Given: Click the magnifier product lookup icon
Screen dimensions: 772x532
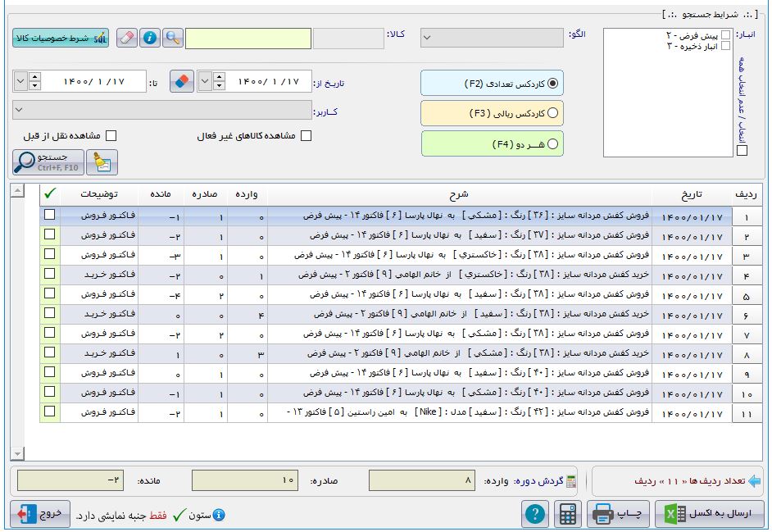Looking at the screenshot, I should tap(172, 38).
